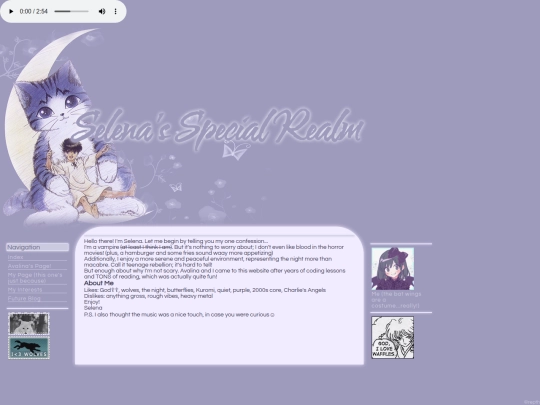Play the audio track
Image resolution: width=540 pixels, height=405 pixels.
pyautogui.click(x=11, y=11)
